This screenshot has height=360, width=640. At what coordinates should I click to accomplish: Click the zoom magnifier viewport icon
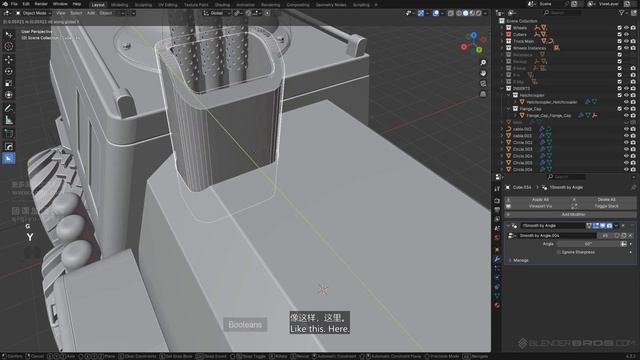click(x=483, y=62)
